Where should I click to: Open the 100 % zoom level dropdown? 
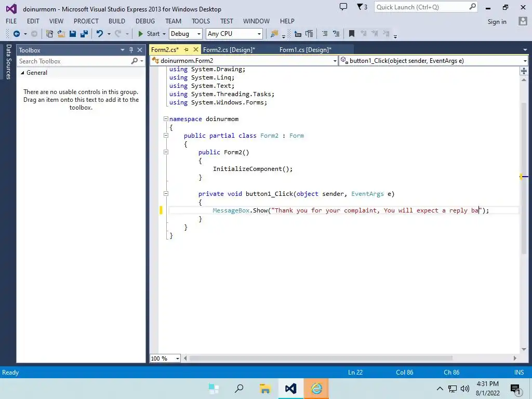tap(165, 358)
